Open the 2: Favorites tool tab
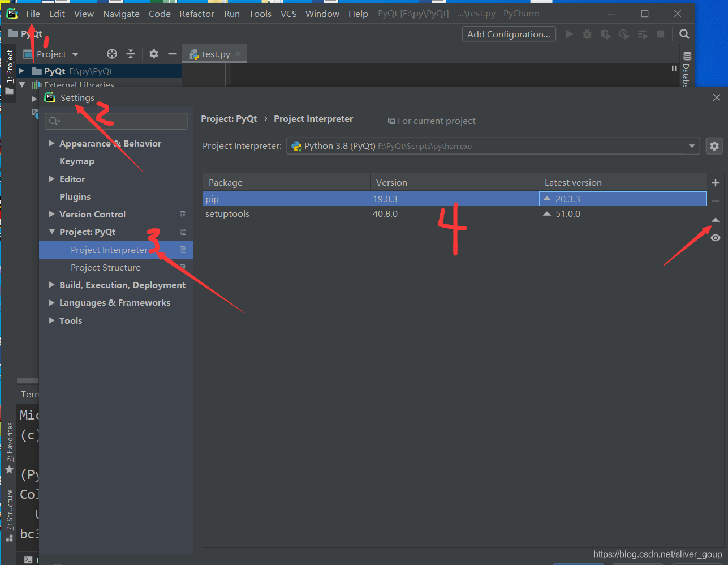Viewport: 728px width, 565px height. (9, 448)
